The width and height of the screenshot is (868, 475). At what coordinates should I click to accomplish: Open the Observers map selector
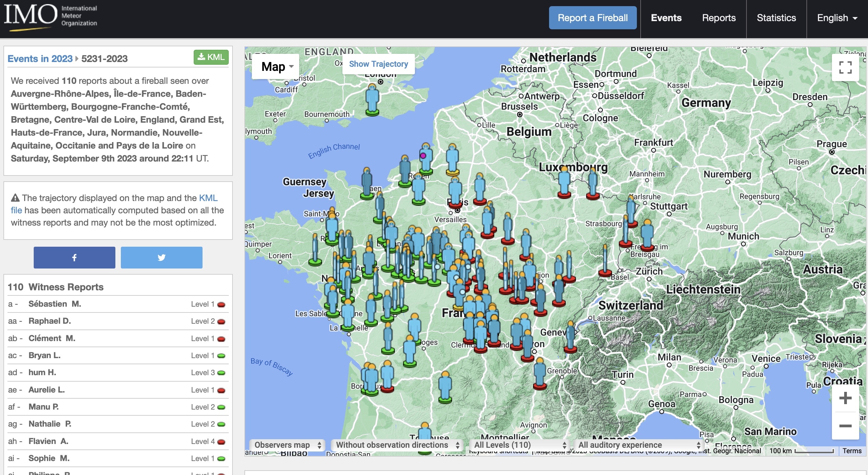[287, 445]
